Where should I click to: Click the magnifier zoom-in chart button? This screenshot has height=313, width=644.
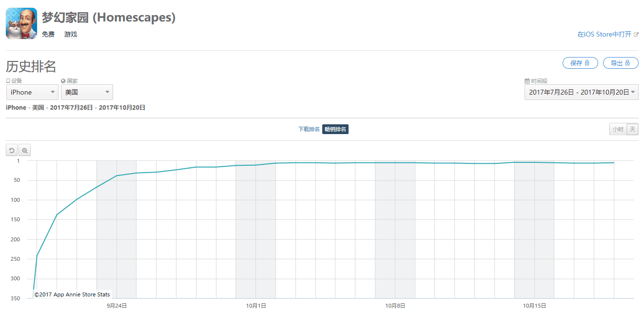coord(25,151)
